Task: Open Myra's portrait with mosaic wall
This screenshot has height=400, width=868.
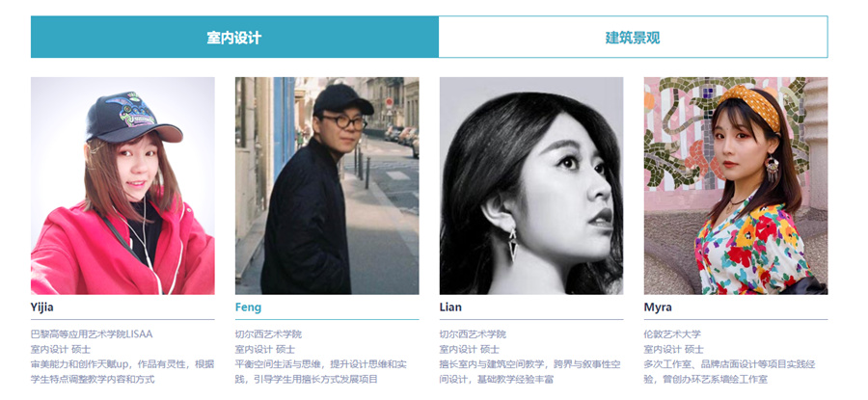Action: click(x=736, y=185)
